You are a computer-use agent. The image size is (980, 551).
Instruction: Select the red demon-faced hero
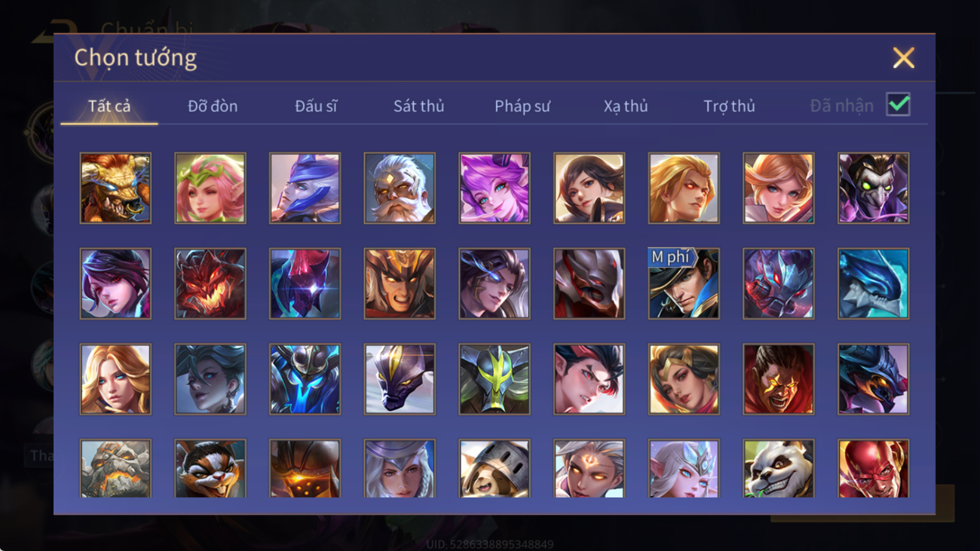pyautogui.click(x=210, y=283)
